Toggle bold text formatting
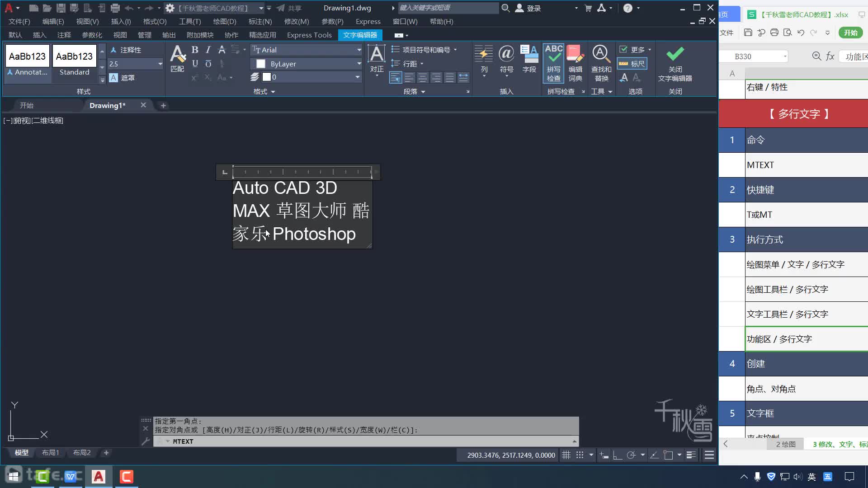 195,50
